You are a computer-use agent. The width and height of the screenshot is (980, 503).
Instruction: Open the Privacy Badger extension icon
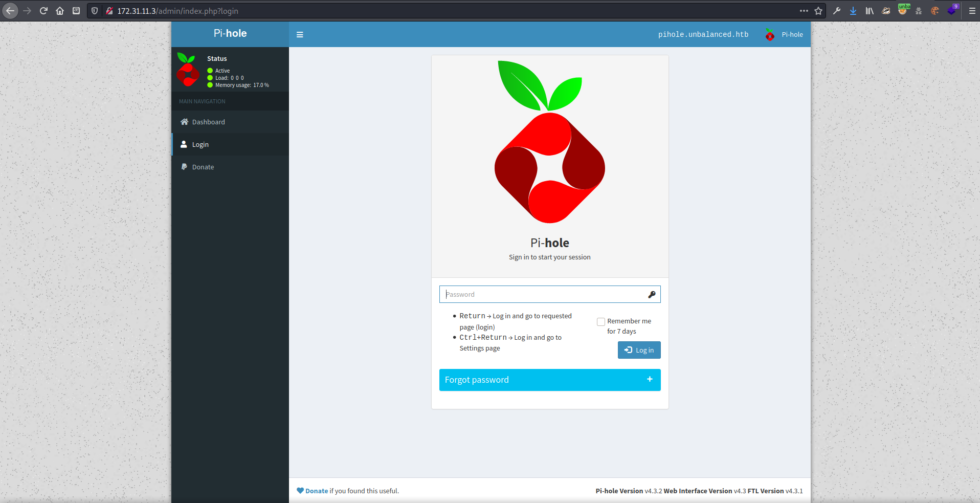(x=886, y=11)
